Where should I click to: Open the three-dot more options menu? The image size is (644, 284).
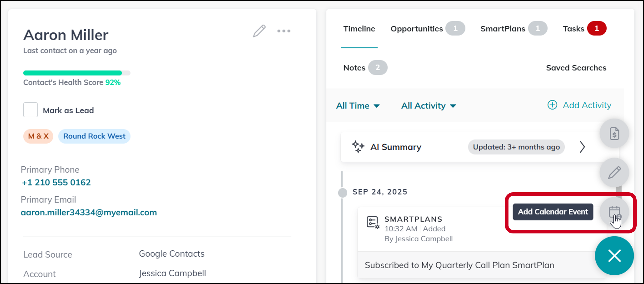pyautogui.click(x=283, y=31)
